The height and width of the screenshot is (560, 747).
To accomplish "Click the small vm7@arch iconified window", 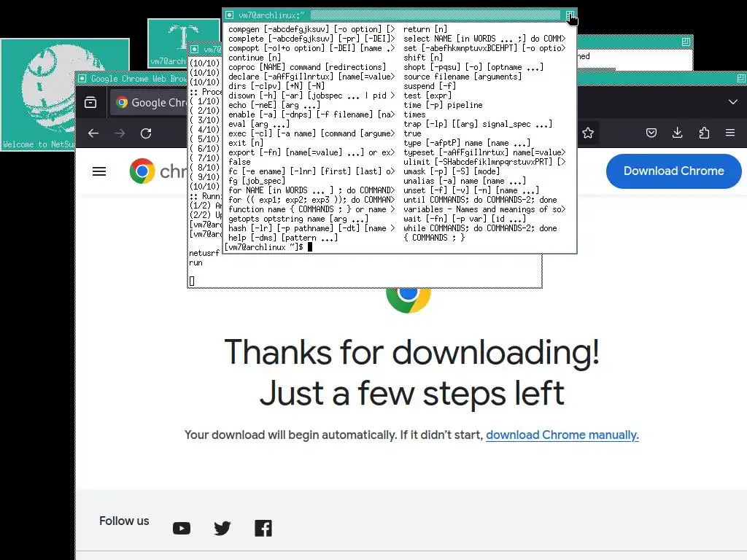I will click(183, 43).
